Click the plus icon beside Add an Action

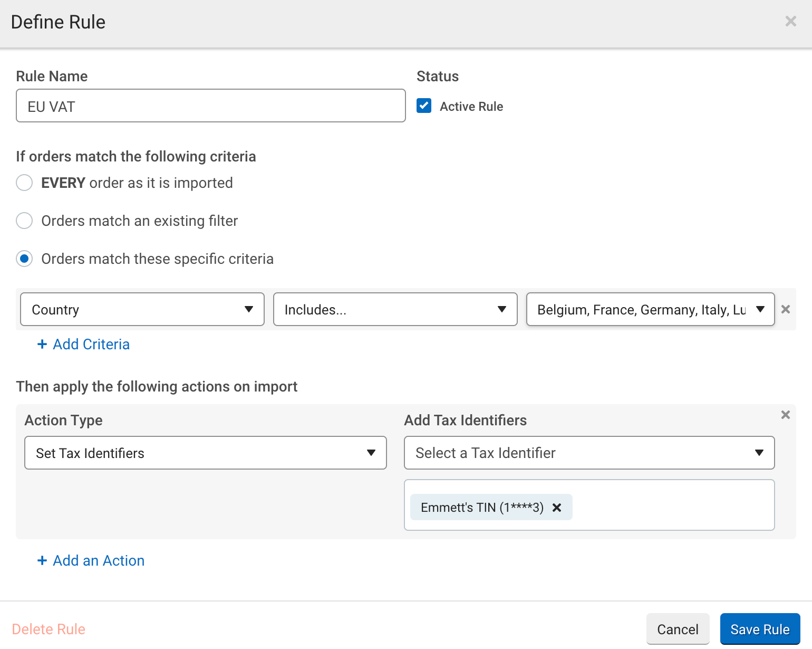(x=42, y=560)
